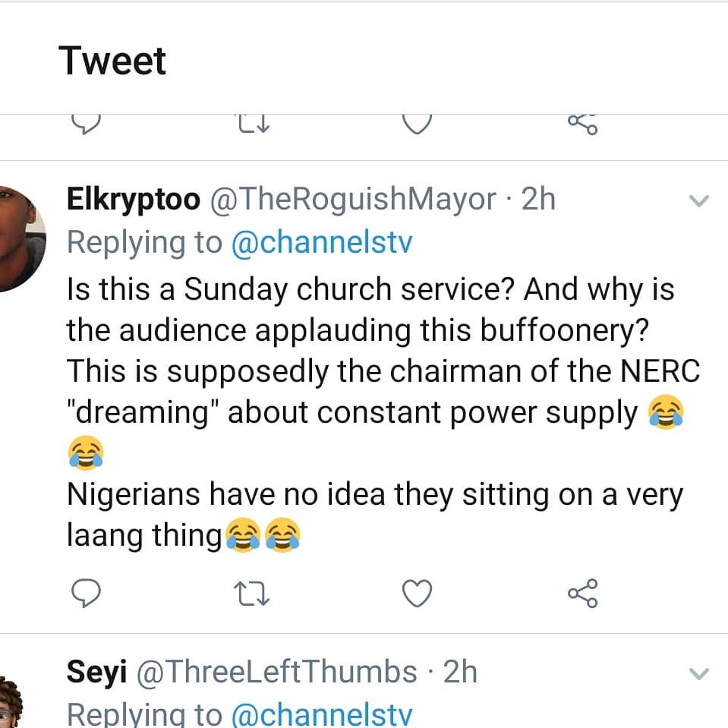Open @ThreeLeftThumbs handle
The image size is (728, 728).
coord(277,673)
